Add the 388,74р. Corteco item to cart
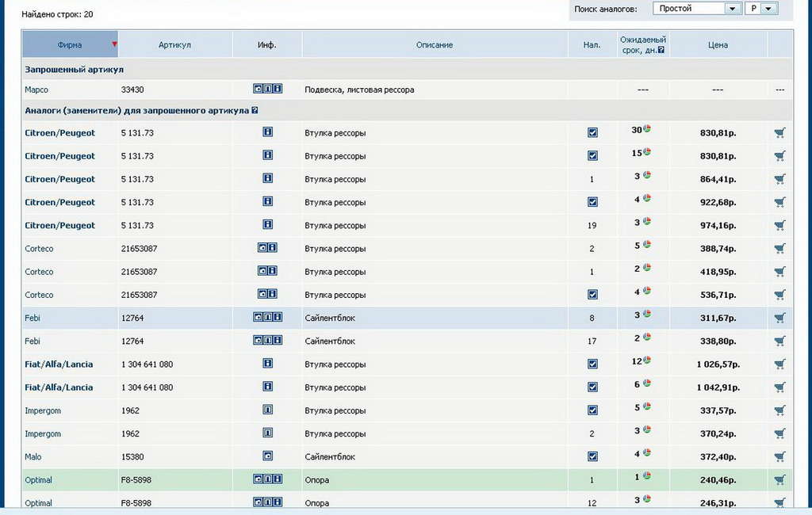Image resolution: width=812 pixels, height=515 pixels. [779, 249]
